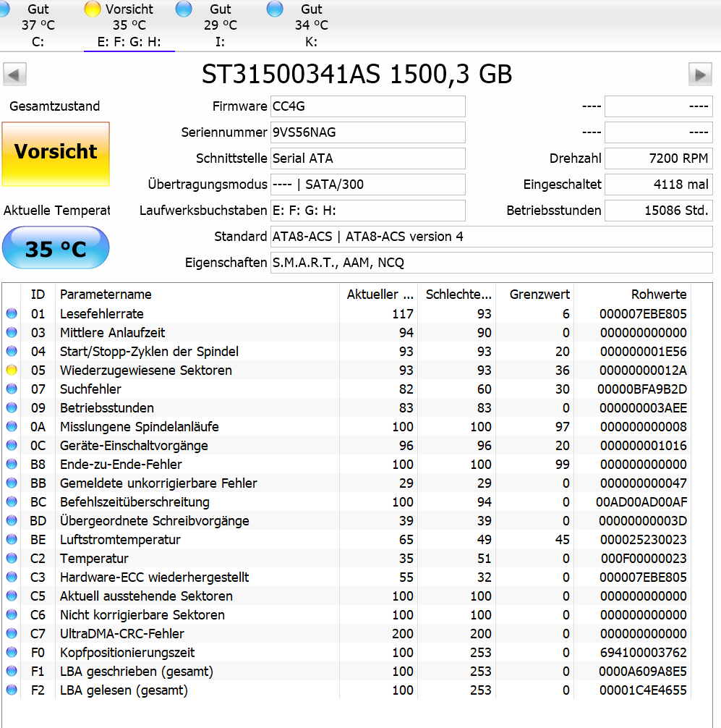Click the Übertragungsmodus field SATA/300
Screen dimensions: 721x728
point(368,185)
